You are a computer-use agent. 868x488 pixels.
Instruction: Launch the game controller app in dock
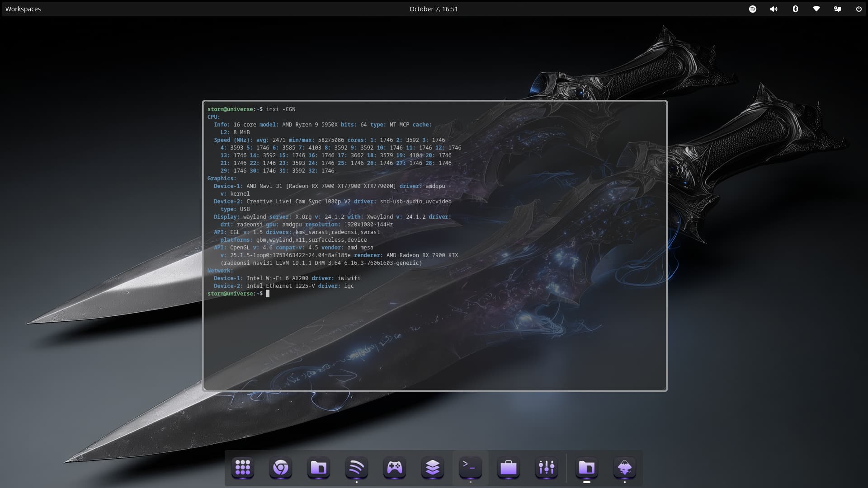[395, 468]
